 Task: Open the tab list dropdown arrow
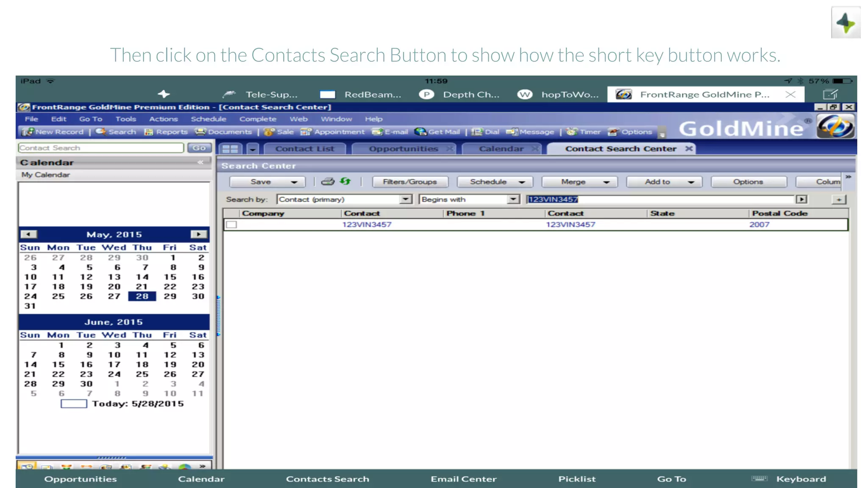253,149
